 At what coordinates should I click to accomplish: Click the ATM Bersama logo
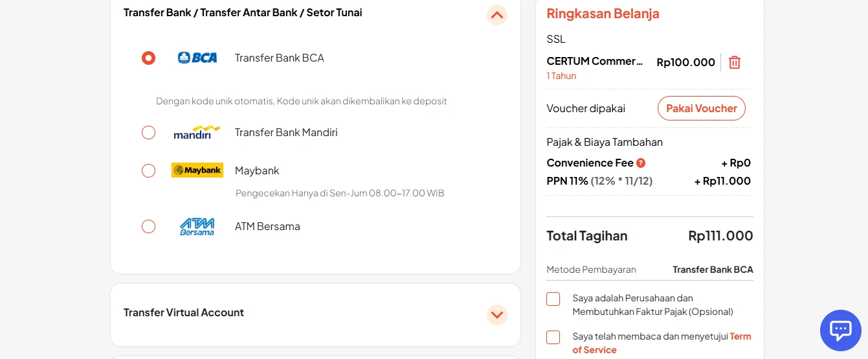click(x=197, y=227)
